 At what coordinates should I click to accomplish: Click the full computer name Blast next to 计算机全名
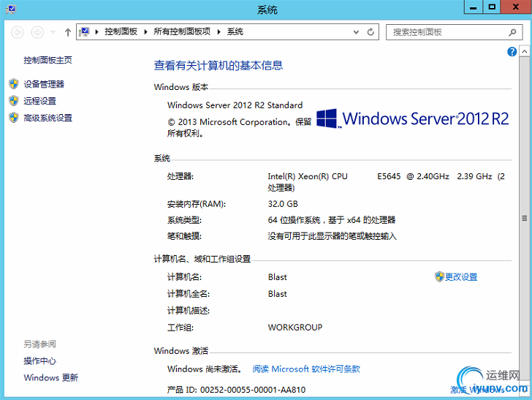278,294
